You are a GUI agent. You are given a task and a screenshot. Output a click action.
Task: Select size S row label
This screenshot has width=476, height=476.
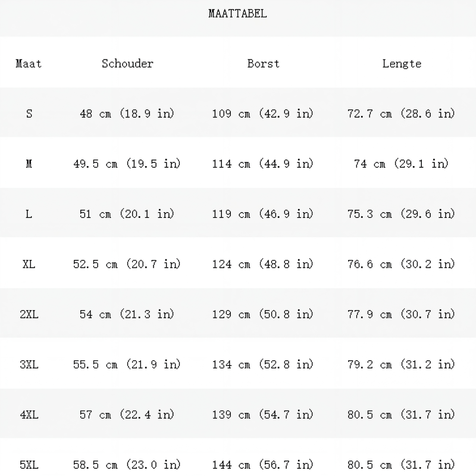(x=29, y=114)
